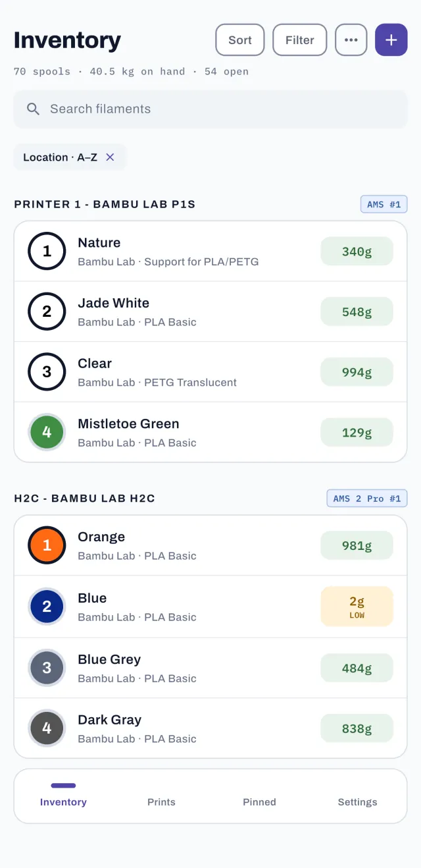Click the purple plus add spool button
421x868 pixels.
[391, 40]
